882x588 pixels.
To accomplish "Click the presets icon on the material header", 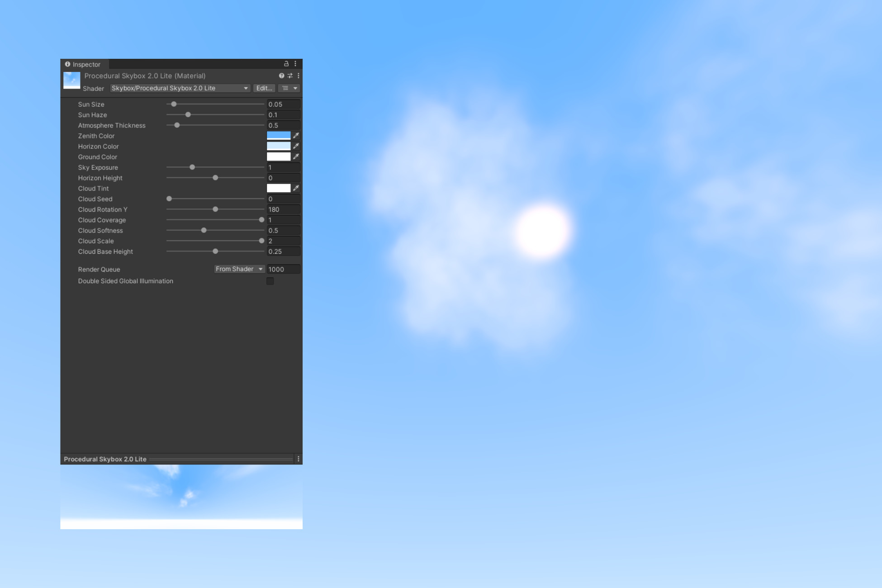I will (290, 76).
